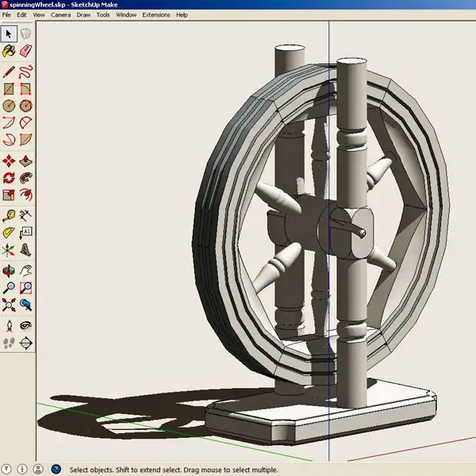Select the Orbit camera tool
The image size is (476, 476).
(x=9, y=271)
